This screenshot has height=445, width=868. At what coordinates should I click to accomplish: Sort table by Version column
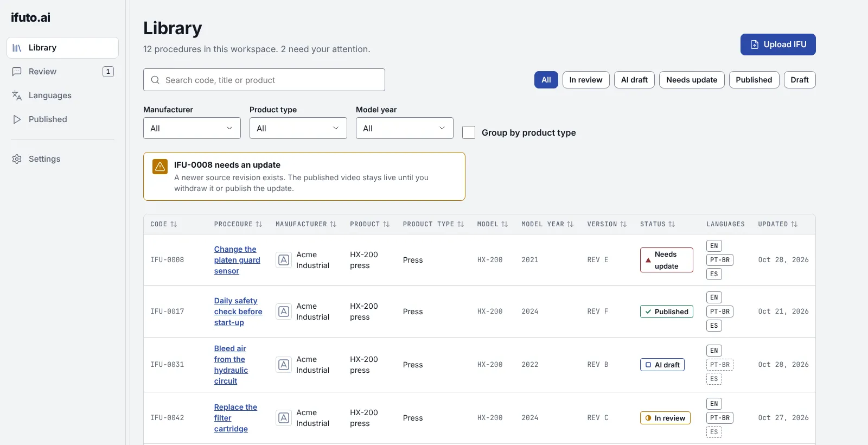(x=607, y=224)
